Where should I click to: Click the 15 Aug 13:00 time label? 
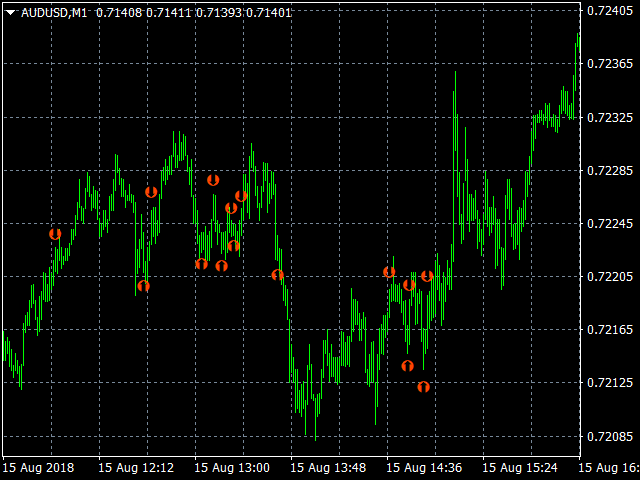point(232,467)
